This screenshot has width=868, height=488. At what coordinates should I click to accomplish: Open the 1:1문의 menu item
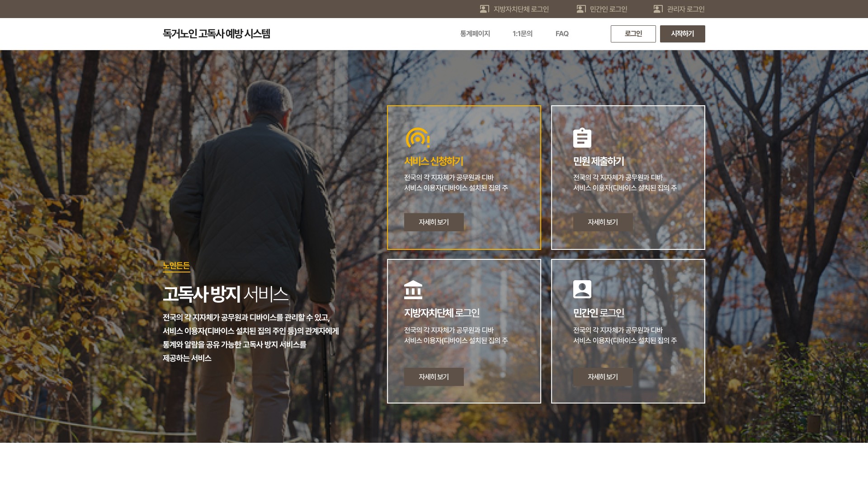(x=522, y=34)
